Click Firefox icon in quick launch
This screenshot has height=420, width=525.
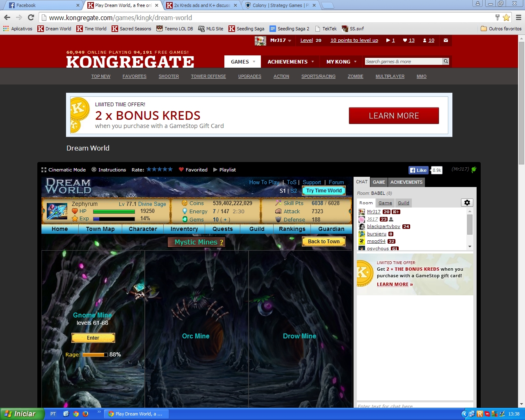pos(85,414)
